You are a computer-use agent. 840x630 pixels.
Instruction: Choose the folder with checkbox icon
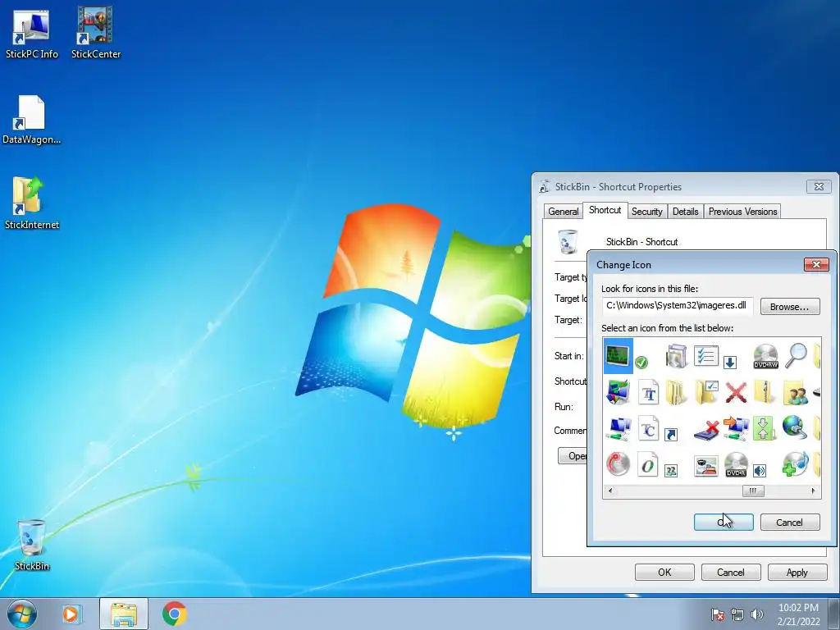click(706, 392)
